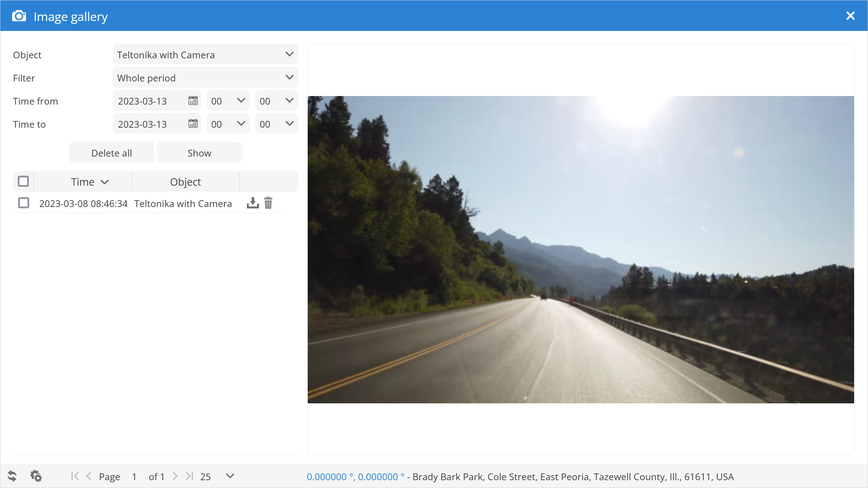Go to last page icon
The image size is (868, 488).
click(189, 476)
